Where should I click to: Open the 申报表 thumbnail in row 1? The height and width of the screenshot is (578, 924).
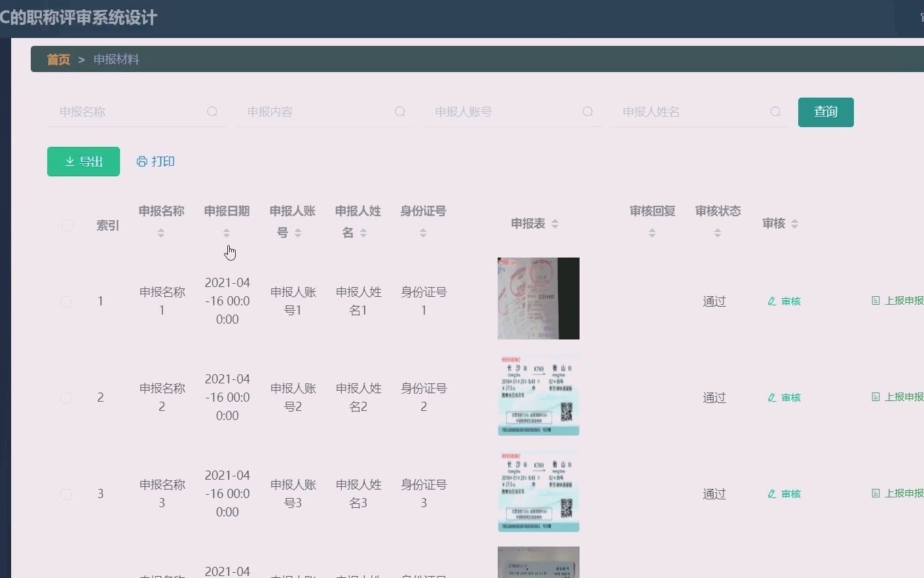[x=538, y=298]
